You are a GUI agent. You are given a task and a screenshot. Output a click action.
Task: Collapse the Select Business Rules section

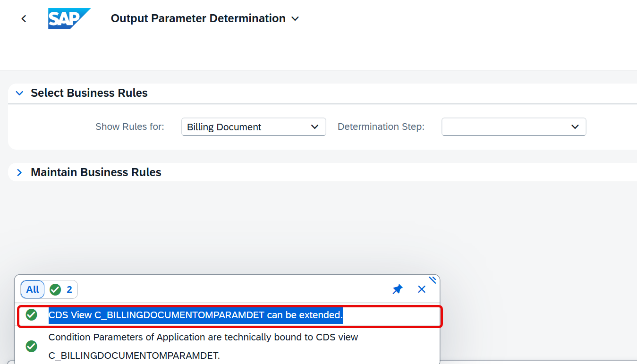(19, 93)
